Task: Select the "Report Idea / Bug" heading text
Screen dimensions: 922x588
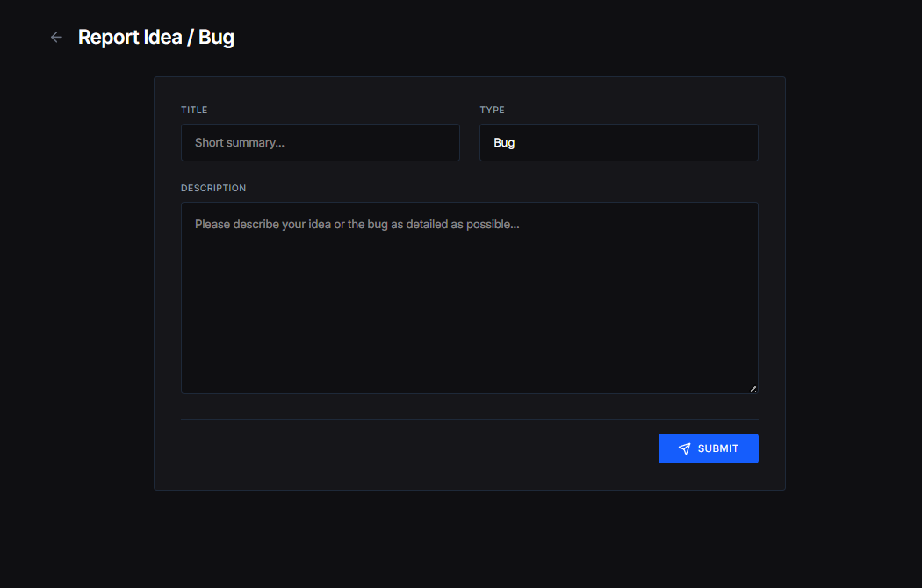Action: 156,38
